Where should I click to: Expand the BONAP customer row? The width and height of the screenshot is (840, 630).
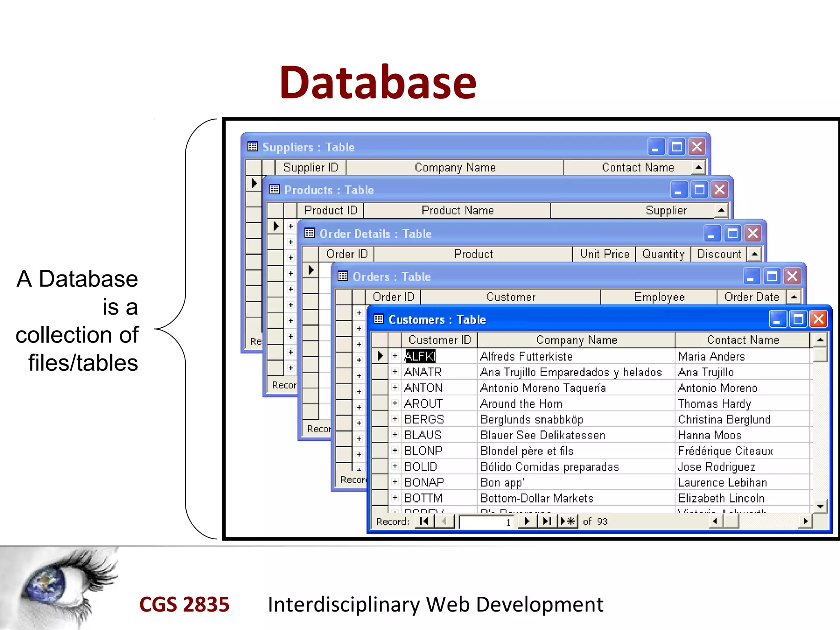(x=395, y=482)
